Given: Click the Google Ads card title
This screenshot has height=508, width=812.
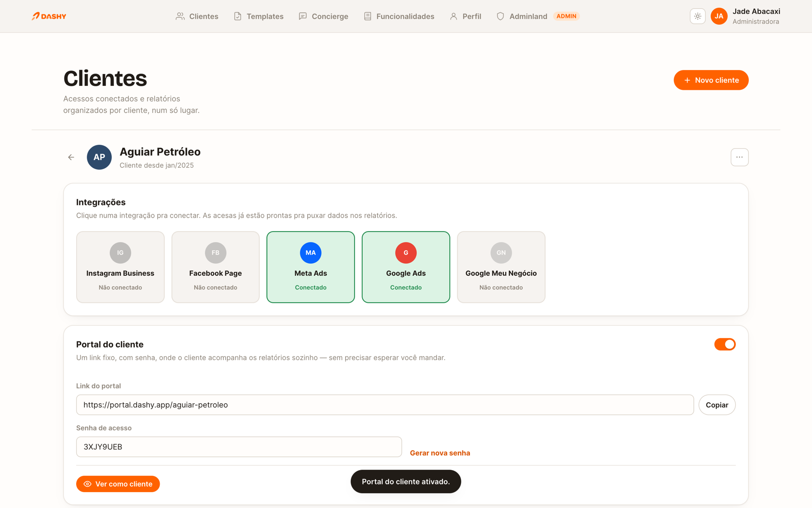Looking at the screenshot, I should click(x=406, y=273).
